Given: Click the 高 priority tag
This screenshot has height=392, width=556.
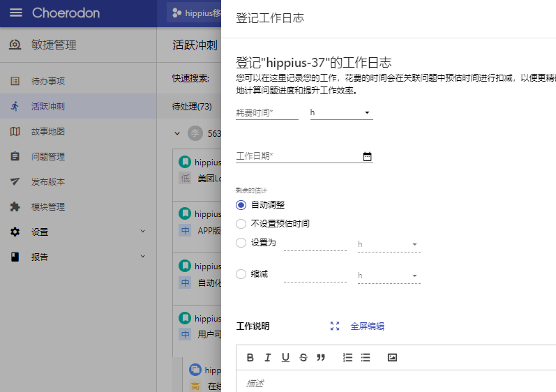Looking at the screenshot, I should coord(195,386).
